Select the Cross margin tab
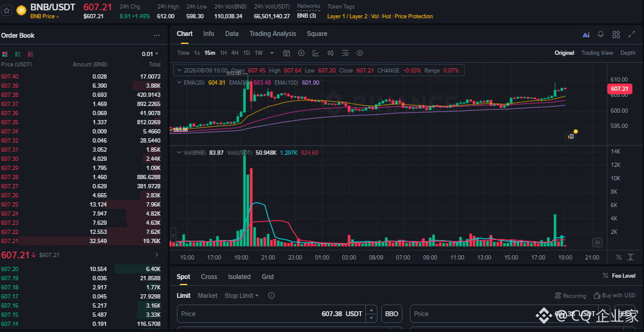This screenshot has height=332, width=644. [209, 277]
